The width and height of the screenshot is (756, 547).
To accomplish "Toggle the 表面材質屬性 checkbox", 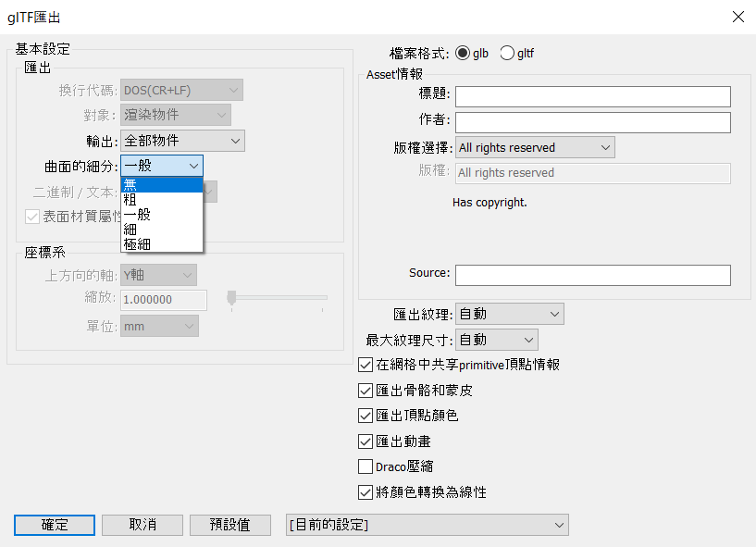I will [32, 217].
